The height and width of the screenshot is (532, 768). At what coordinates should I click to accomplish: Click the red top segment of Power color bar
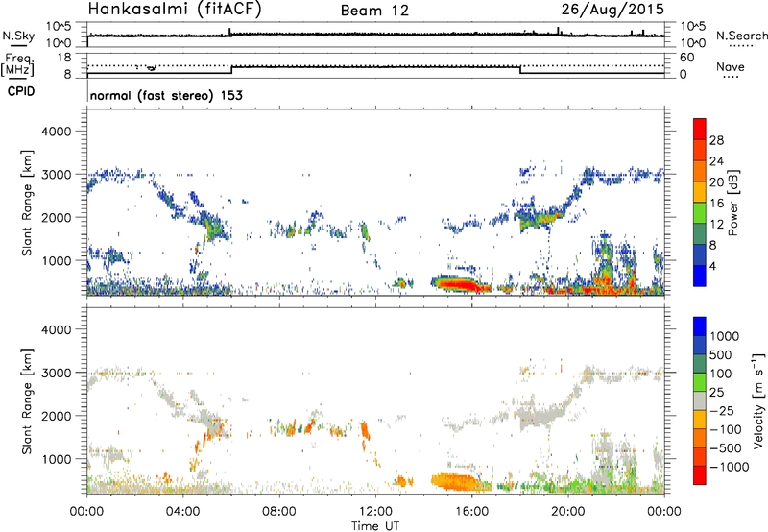pyautogui.click(x=700, y=130)
